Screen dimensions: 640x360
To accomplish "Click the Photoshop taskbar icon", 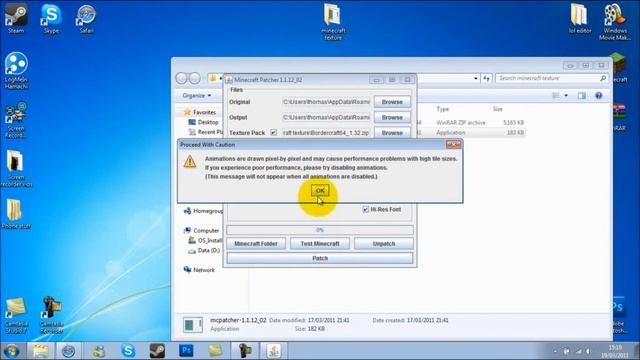I will point(186,351).
